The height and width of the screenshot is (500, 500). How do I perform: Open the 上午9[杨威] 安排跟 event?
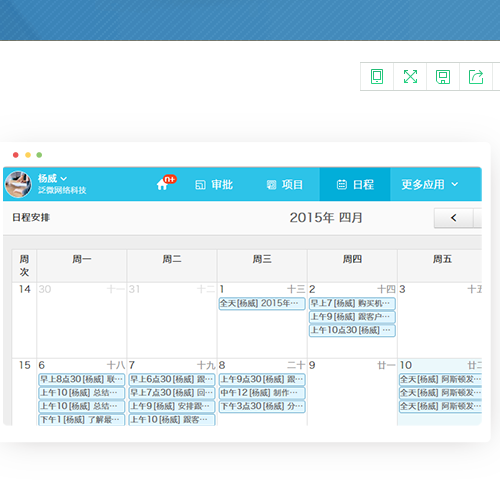[x=172, y=406]
